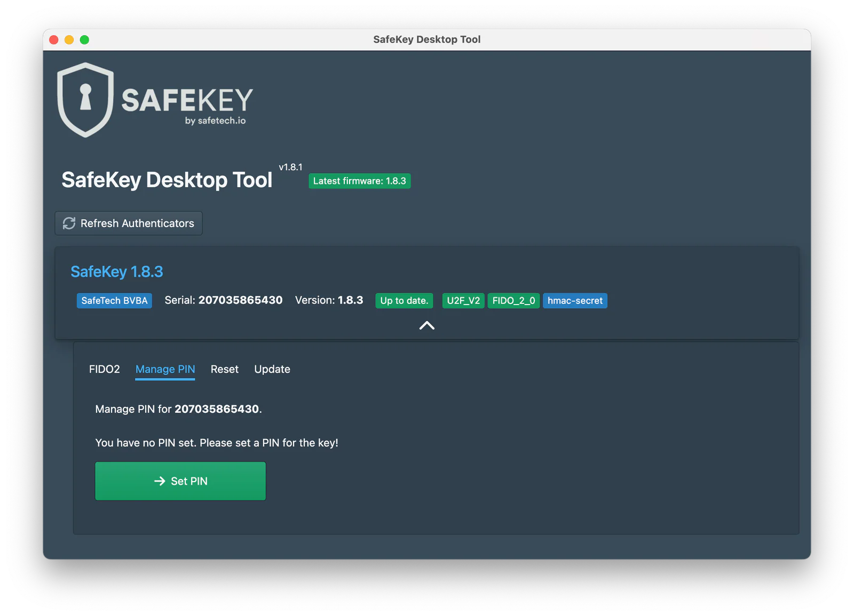Viewport: 854px width, 616px height.
Task: Click the Set PIN button label
Action: click(189, 481)
